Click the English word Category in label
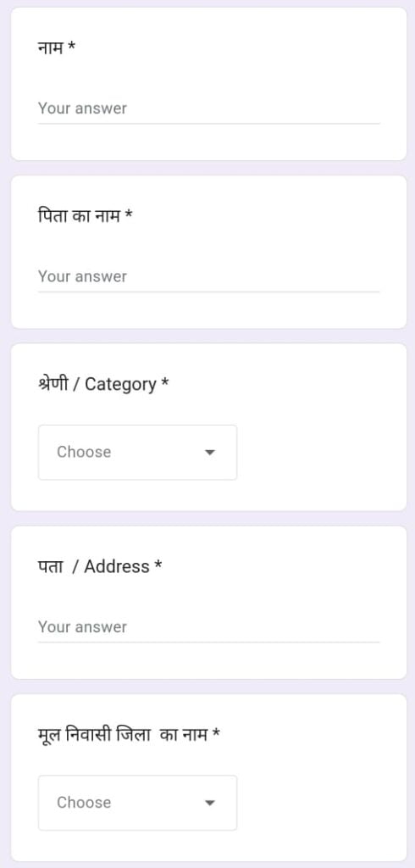This screenshot has height=868, width=415. (120, 384)
